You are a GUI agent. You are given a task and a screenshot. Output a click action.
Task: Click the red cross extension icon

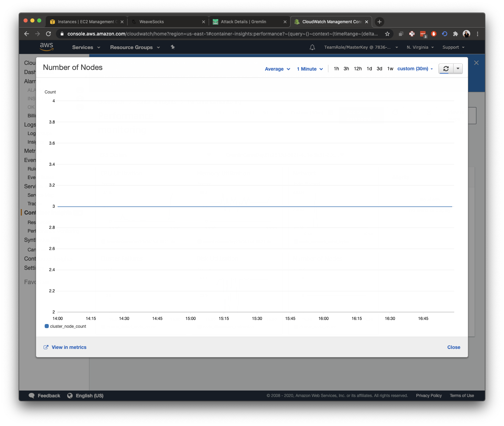[412, 34]
